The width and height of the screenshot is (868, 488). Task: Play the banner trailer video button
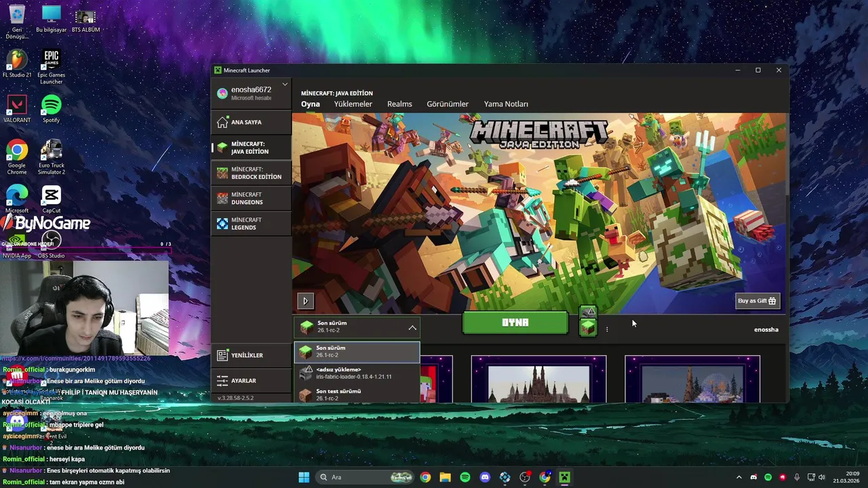point(305,301)
